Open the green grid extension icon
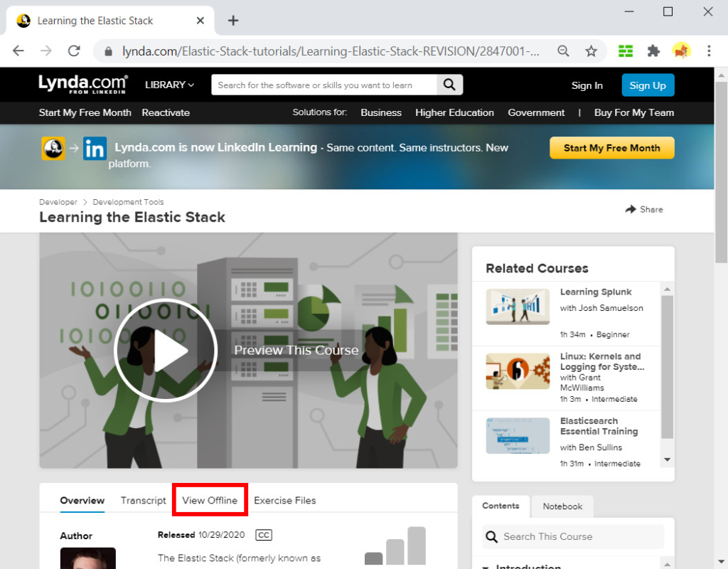This screenshot has width=728, height=569. pos(626,50)
